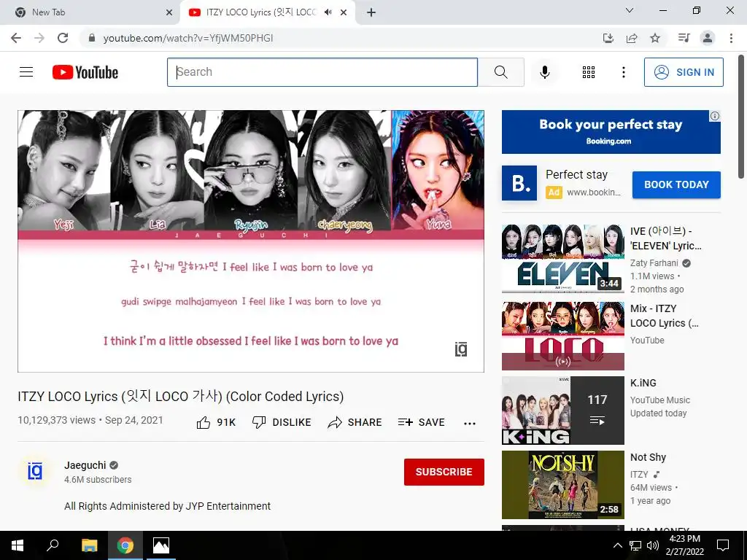Open the K.iNG playlist thumbnail
Screen dimensions: 747x560
pyautogui.click(x=562, y=411)
